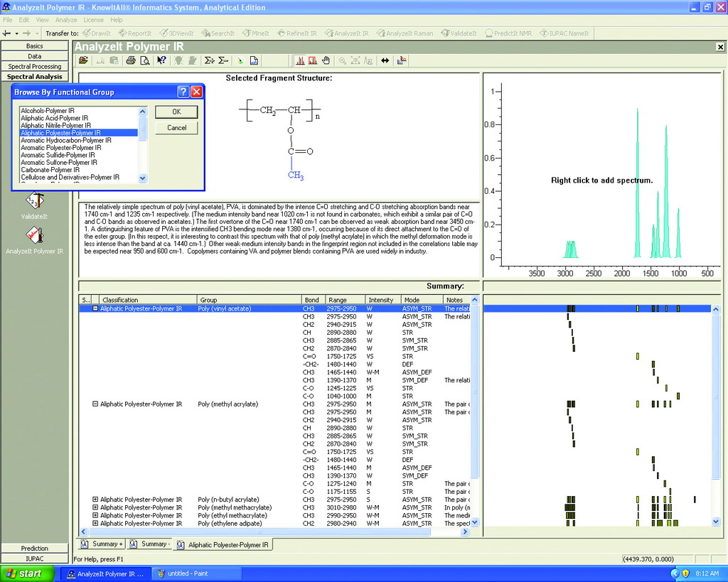Image resolution: width=728 pixels, height=582 pixels.
Task: Open the IUPAC sidebar section
Action: pos(34,559)
